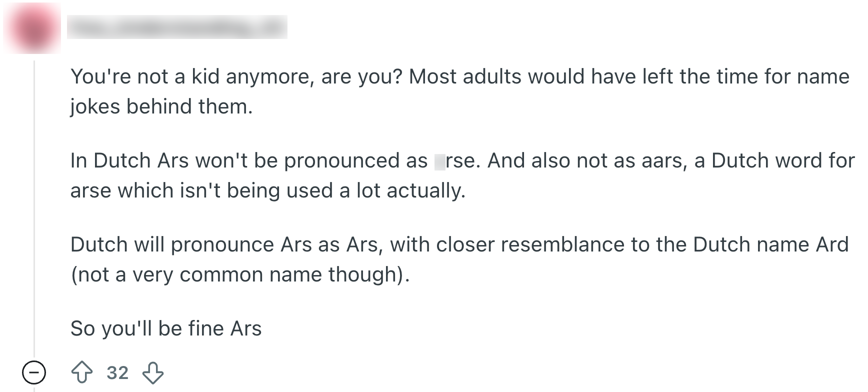Image resolution: width=868 pixels, height=392 pixels.
Task: Click the vote count of 32
Action: [117, 372]
